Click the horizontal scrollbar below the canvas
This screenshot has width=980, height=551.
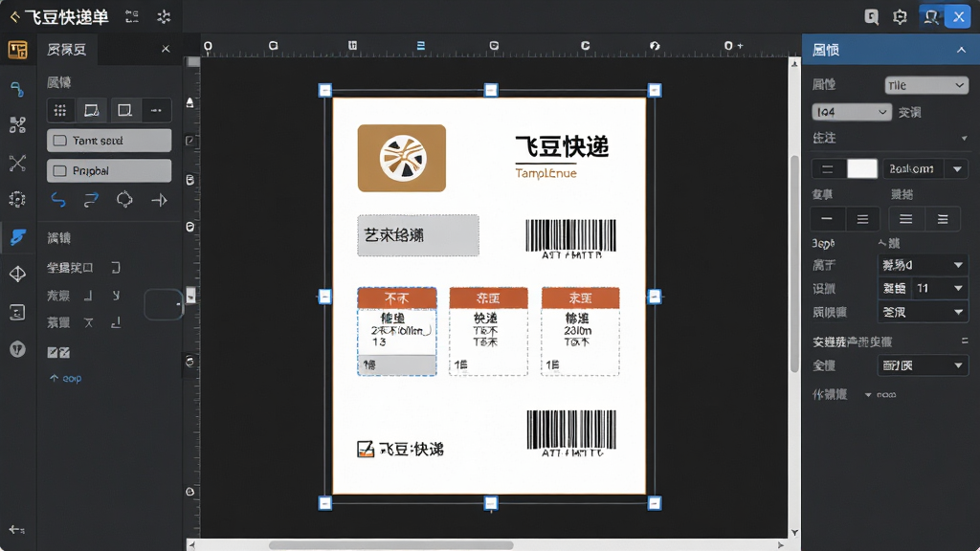391,545
